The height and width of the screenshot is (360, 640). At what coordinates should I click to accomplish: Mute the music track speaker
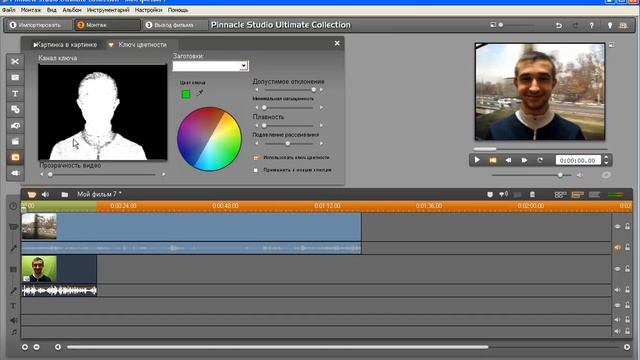tap(618, 331)
